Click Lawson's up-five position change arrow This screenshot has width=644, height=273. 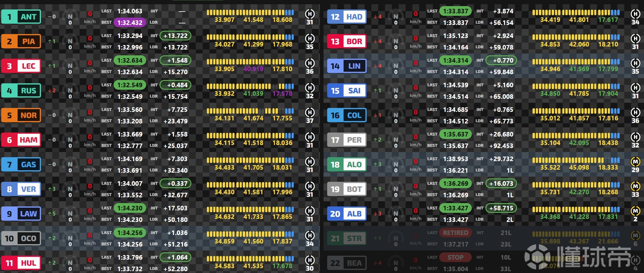(x=52, y=214)
